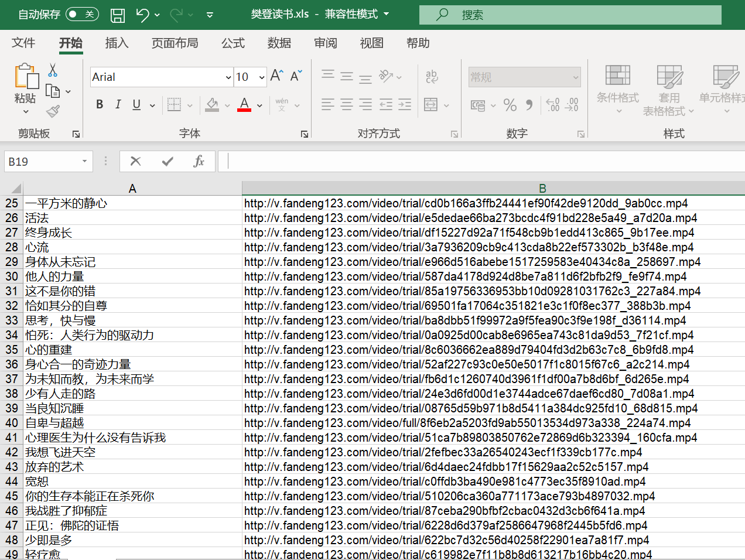The height and width of the screenshot is (560, 745).
Task: Open the Font dialog launcher
Action: 305,134
